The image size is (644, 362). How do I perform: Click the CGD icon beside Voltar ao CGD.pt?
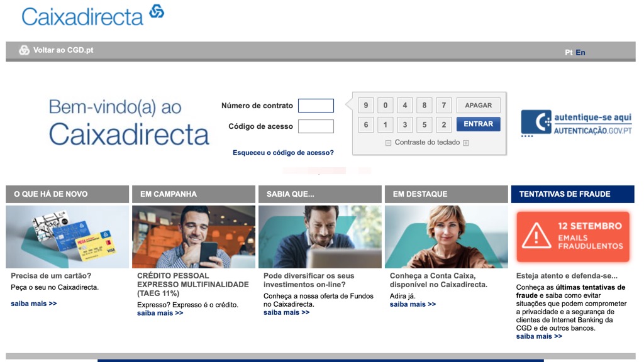point(25,50)
